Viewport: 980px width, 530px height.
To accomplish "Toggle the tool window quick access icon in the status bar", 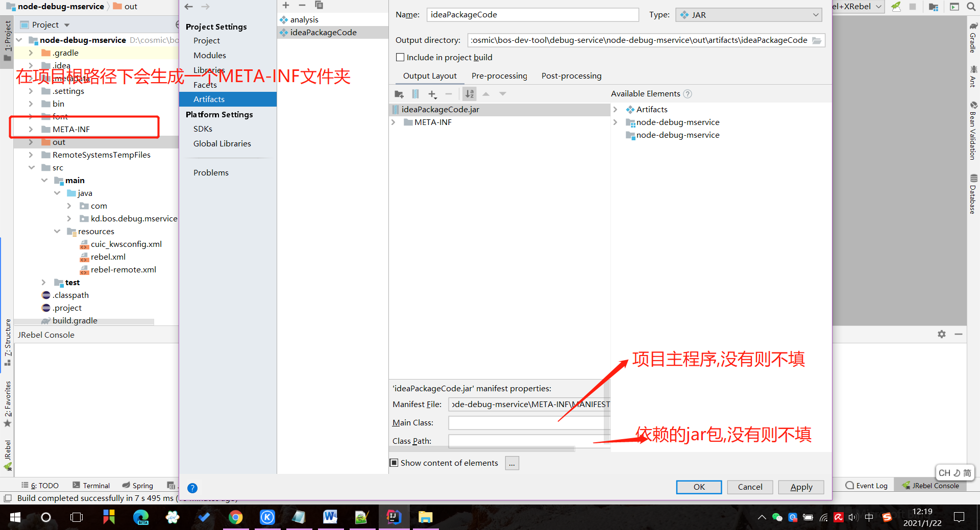I will coord(8,498).
